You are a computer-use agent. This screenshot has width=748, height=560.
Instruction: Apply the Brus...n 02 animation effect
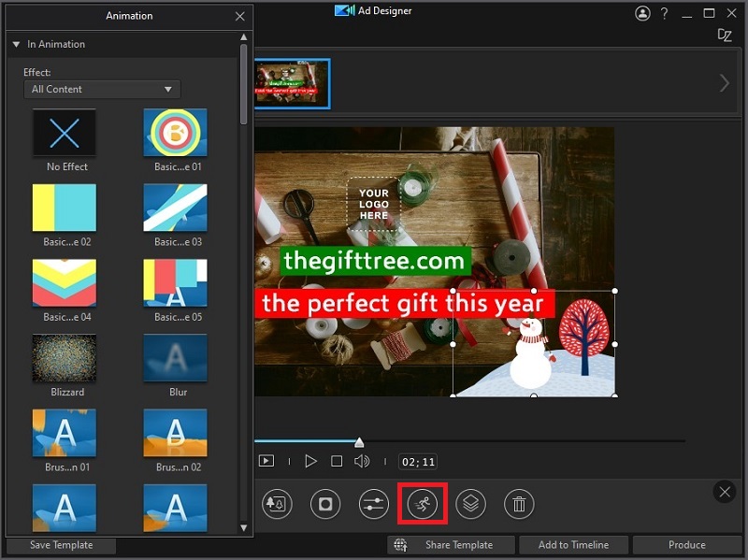(x=175, y=433)
